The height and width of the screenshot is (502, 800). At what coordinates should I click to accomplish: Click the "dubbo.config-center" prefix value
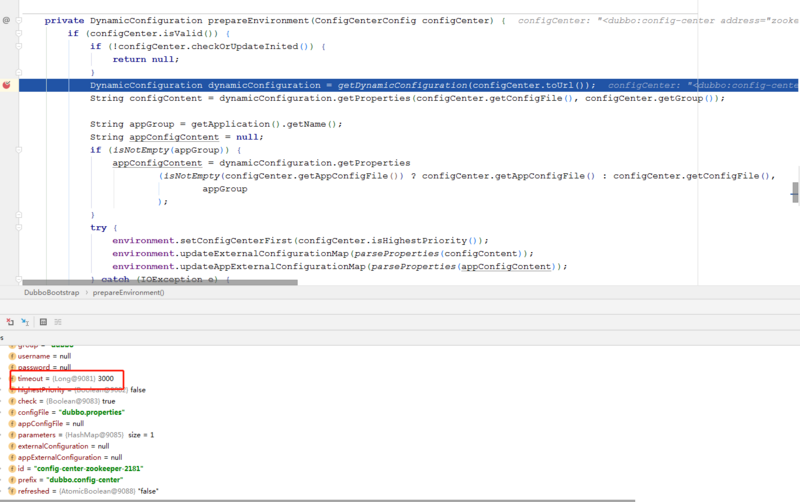point(85,480)
